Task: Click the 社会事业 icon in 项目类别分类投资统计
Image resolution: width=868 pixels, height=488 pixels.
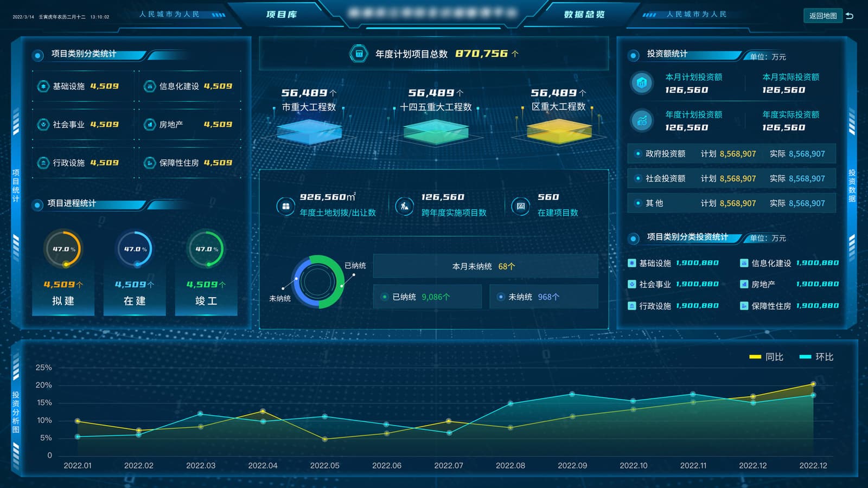Action: [631, 284]
